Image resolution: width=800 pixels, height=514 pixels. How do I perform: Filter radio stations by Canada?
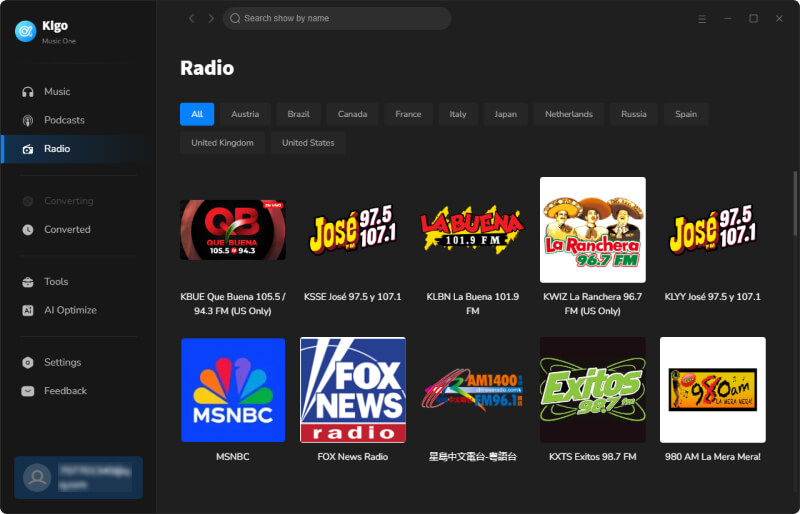pos(352,114)
